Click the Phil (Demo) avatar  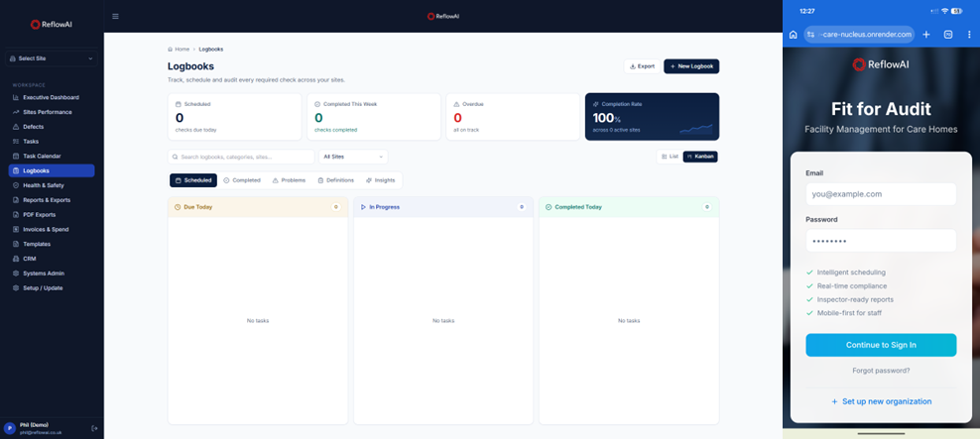point(10,428)
